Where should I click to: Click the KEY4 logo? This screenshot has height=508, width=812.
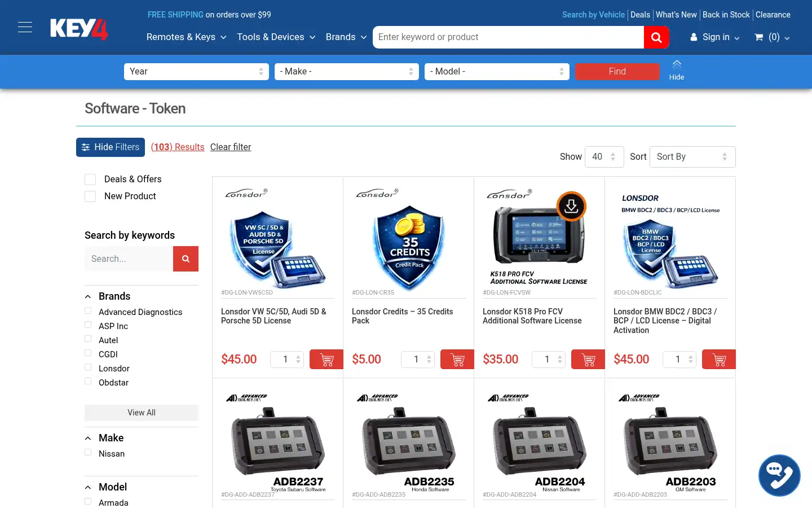pyautogui.click(x=79, y=29)
